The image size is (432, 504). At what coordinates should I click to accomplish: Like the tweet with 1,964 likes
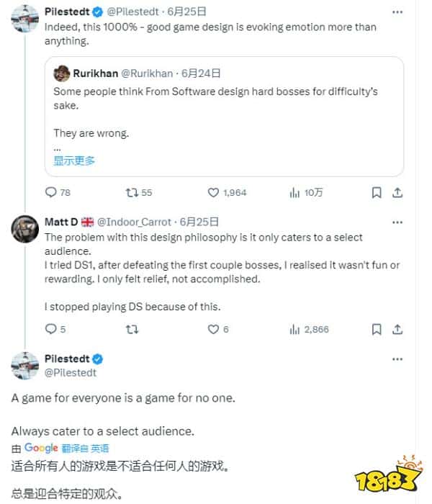213,192
